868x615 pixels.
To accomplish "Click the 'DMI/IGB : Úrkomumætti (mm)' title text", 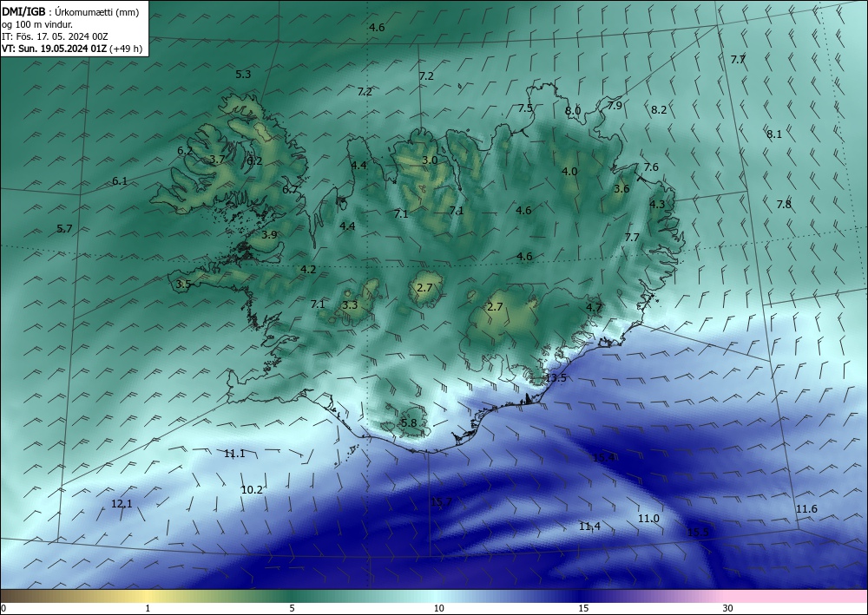I will coord(70,11).
